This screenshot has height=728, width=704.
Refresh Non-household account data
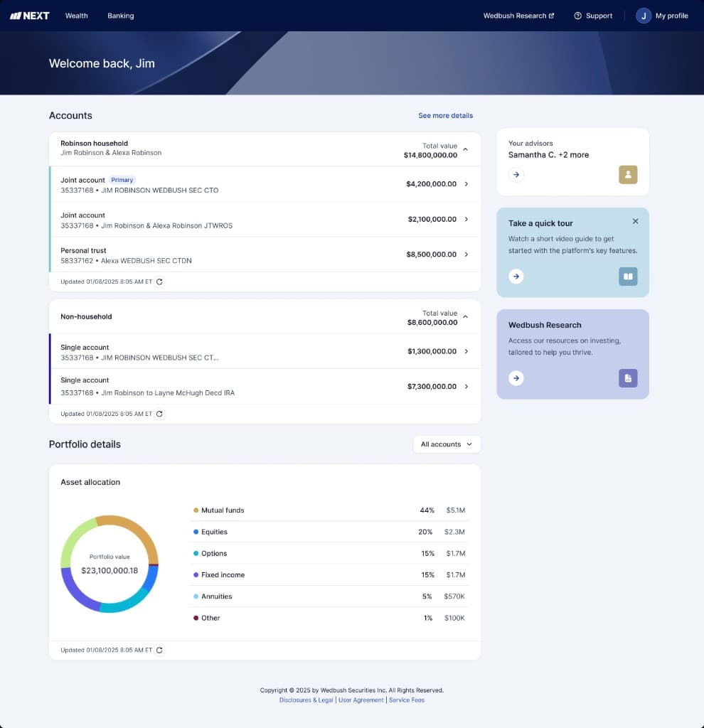click(x=159, y=414)
